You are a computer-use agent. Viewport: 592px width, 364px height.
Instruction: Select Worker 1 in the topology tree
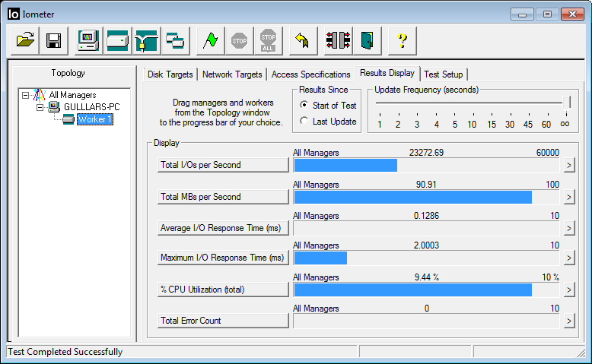[x=95, y=119]
